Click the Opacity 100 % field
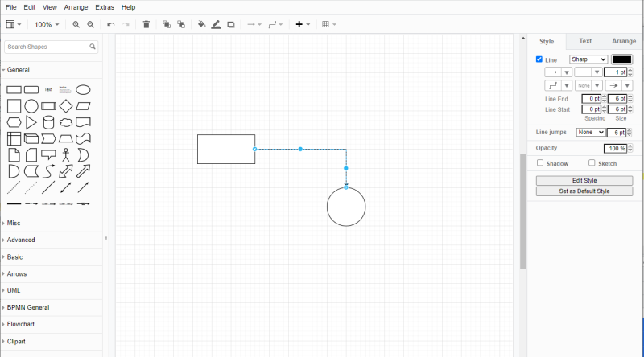The image size is (644, 357). pyautogui.click(x=615, y=148)
